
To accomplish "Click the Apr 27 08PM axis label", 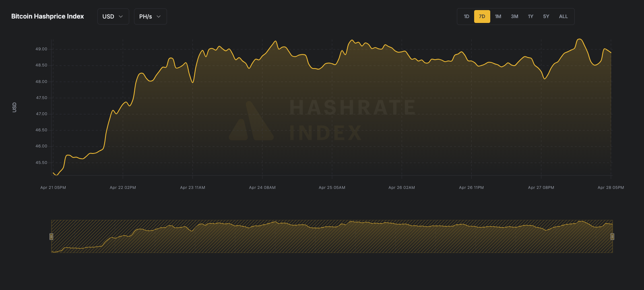I will (x=541, y=188).
